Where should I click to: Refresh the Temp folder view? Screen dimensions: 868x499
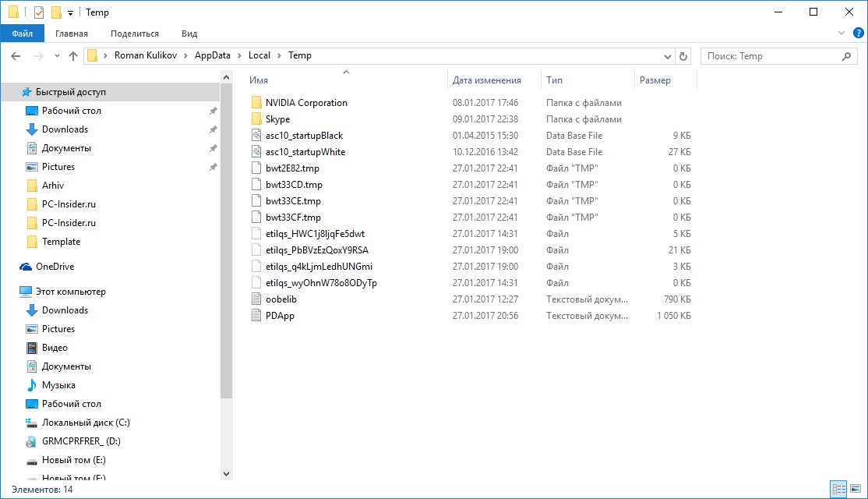pos(683,56)
